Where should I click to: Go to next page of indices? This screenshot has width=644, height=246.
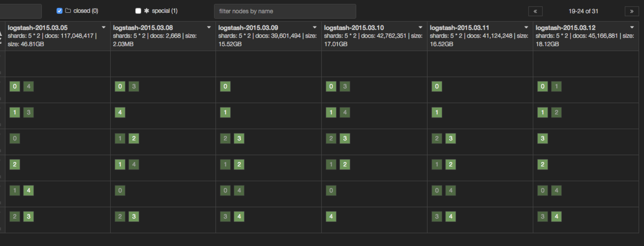point(631,11)
